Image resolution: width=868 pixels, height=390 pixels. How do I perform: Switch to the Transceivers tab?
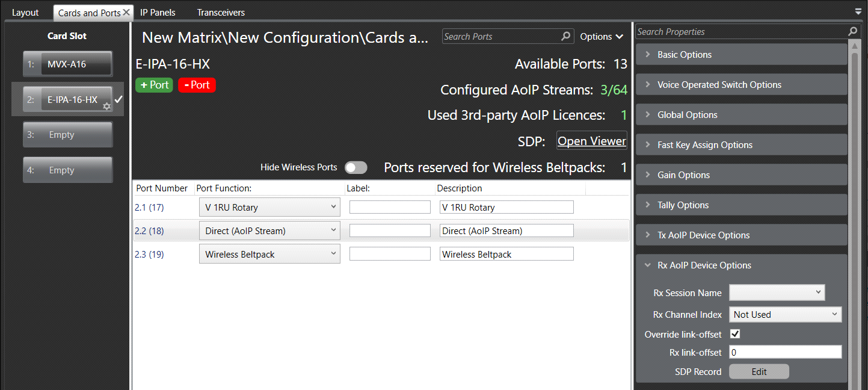pos(221,13)
